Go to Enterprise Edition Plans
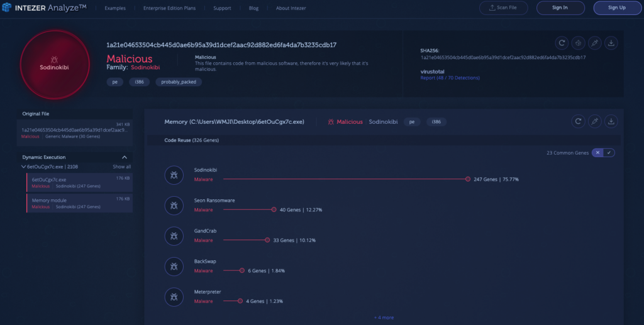 point(169,8)
